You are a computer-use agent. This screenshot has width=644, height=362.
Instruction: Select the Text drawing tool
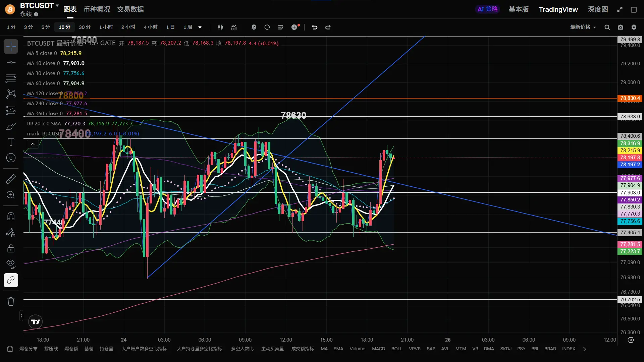click(x=11, y=142)
